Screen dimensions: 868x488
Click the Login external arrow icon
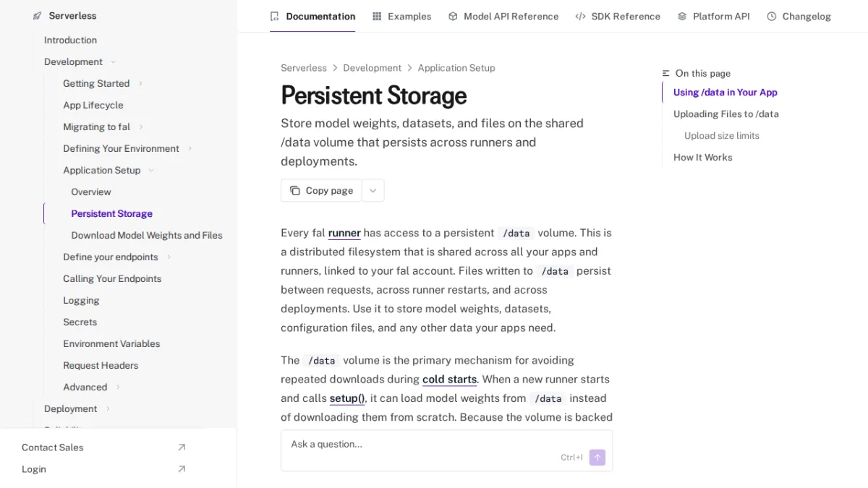coord(182,469)
